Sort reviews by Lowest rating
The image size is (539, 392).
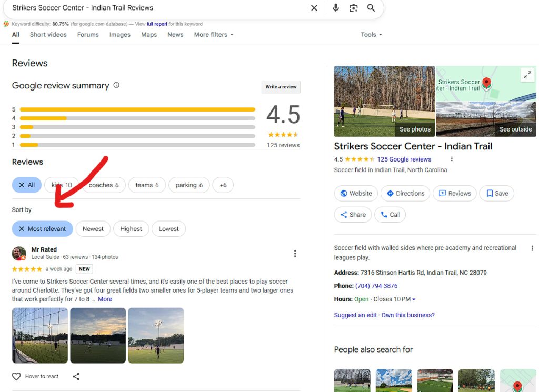pyautogui.click(x=168, y=229)
